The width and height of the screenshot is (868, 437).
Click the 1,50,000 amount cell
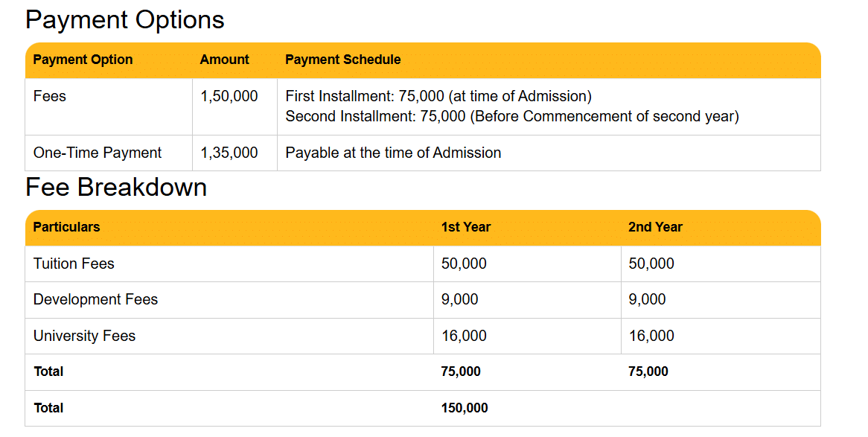pyautogui.click(x=229, y=96)
